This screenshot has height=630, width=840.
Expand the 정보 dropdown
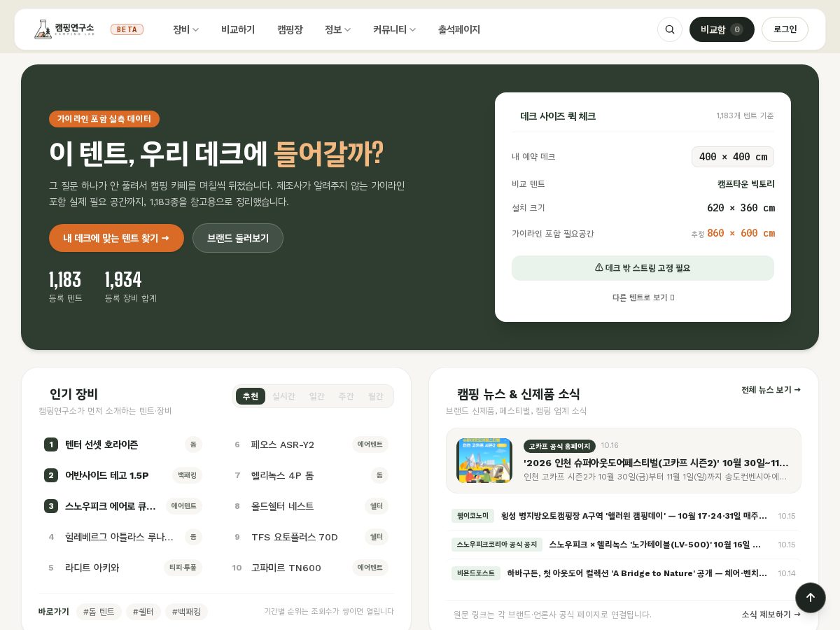[337, 29]
